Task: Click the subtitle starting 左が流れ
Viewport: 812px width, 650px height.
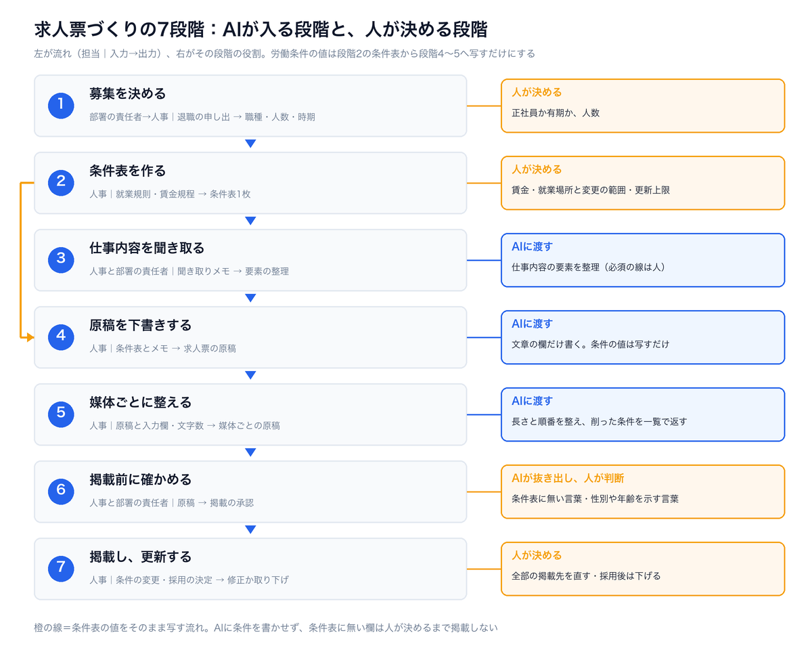Action: (284, 53)
